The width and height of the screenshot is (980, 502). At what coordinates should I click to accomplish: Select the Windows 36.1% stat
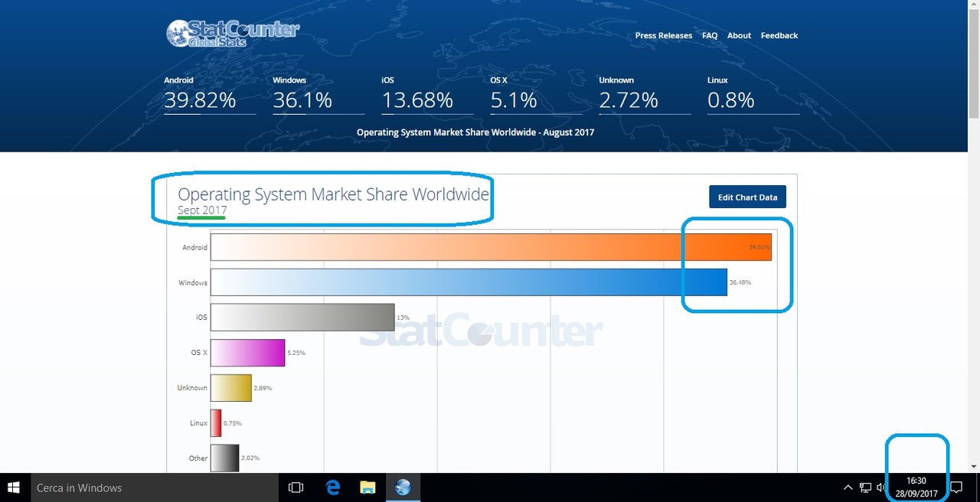coord(318,94)
